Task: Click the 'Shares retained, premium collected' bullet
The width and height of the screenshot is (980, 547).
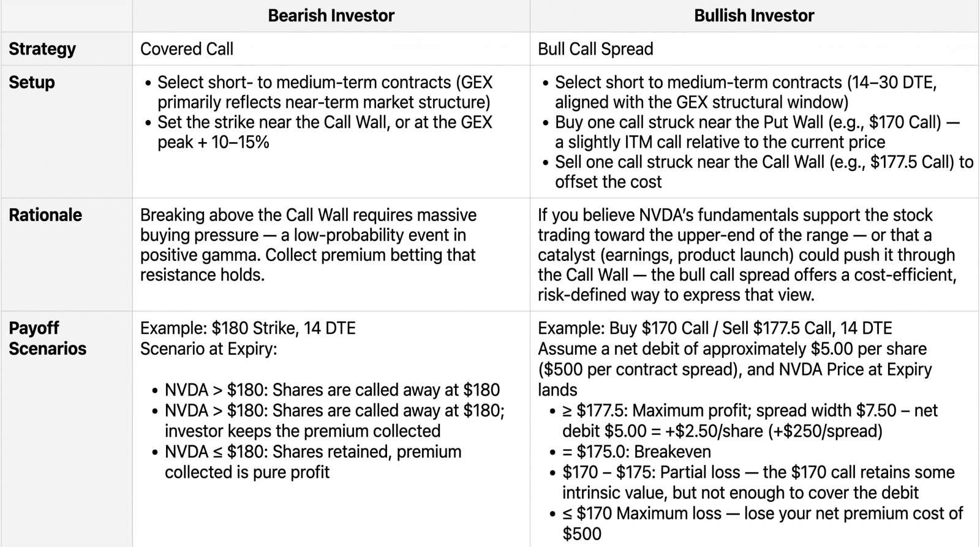Action: (307, 462)
